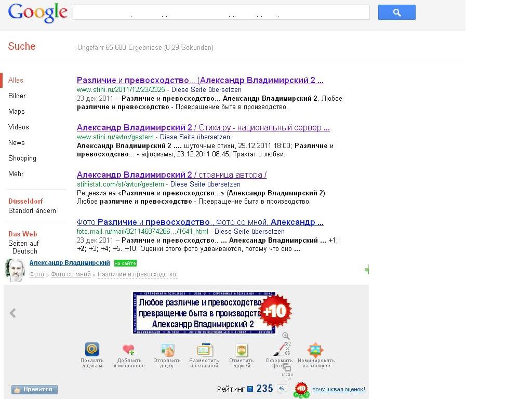Go to previous photo with left arrow
532x399 pixels.
pyautogui.click(x=13, y=313)
